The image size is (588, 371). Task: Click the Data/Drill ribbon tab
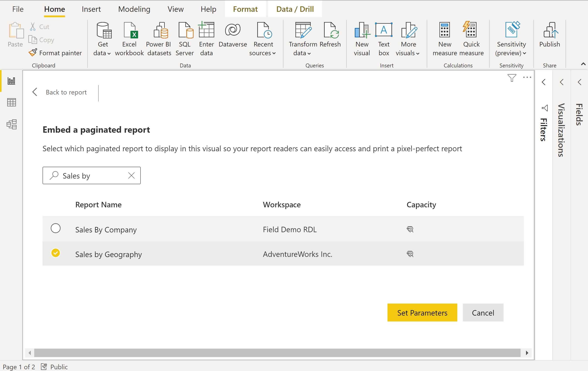295,9
